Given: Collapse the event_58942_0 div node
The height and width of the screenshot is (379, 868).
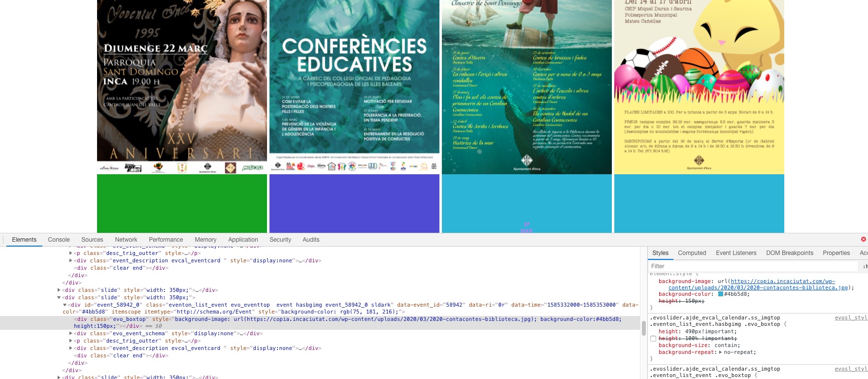Looking at the screenshot, I should (x=65, y=305).
